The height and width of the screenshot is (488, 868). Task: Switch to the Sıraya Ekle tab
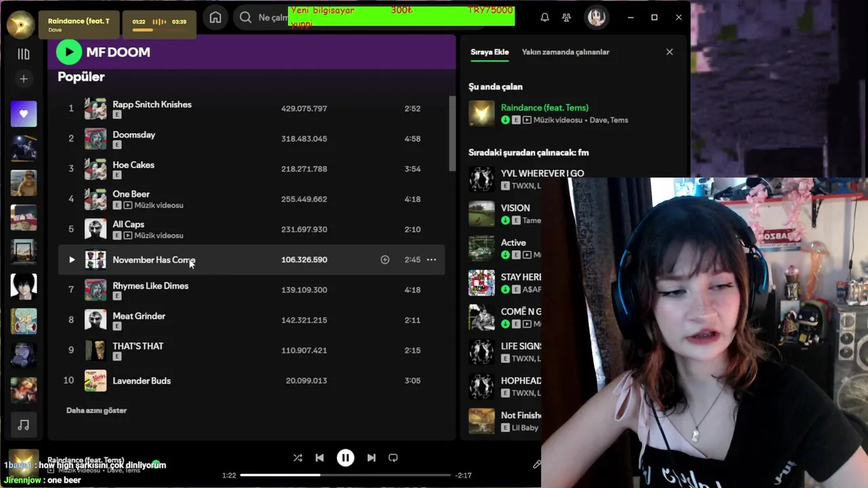[490, 52]
